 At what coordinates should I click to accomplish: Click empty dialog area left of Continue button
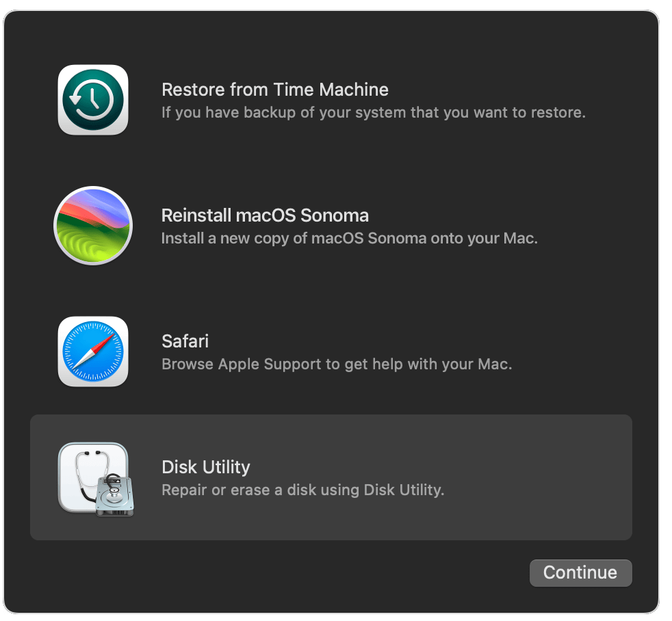[274, 573]
